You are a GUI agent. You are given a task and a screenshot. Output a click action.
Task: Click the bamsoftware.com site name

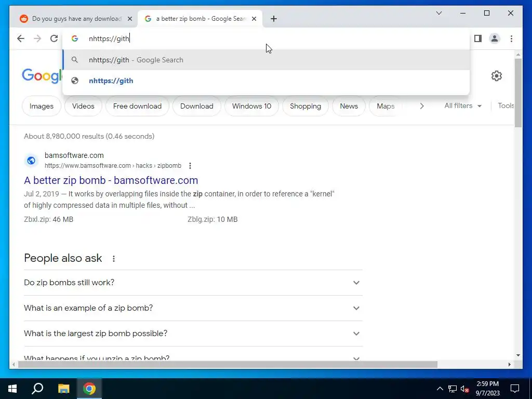pos(74,155)
